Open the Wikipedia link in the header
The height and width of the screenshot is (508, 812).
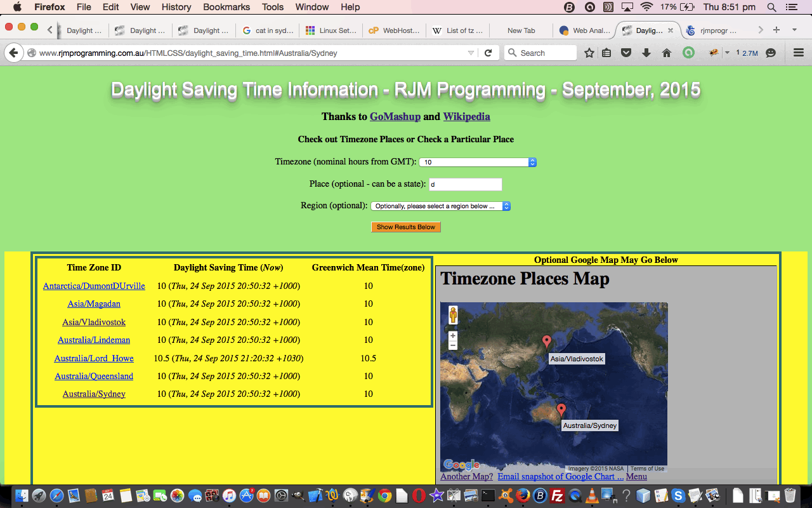pos(466,116)
